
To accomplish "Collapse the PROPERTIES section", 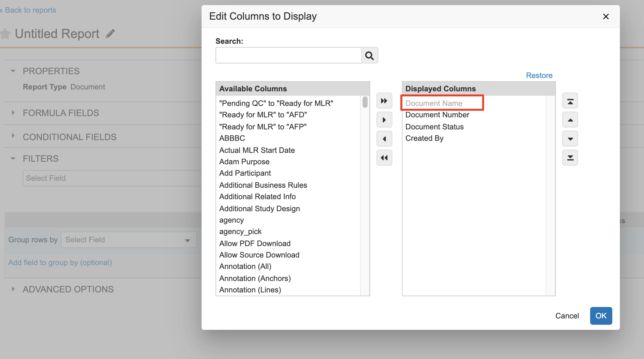I will point(13,71).
